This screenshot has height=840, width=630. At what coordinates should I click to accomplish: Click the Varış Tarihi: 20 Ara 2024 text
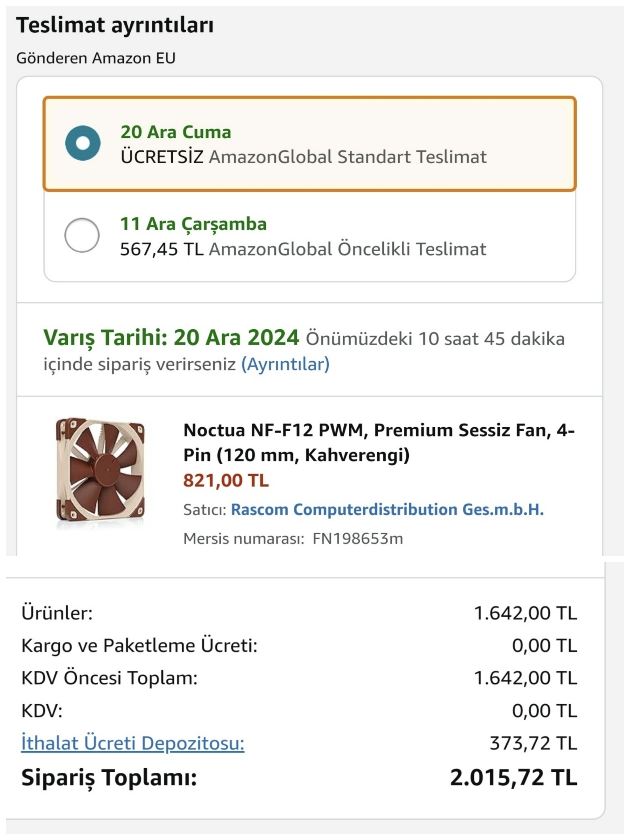click(x=171, y=337)
